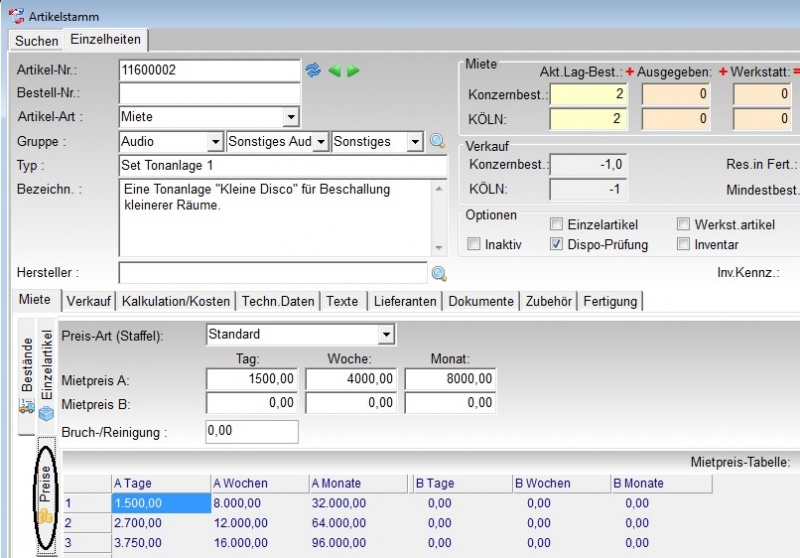The image size is (800, 558).
Task: Tick the Inventar checkbox
Action: (x=683, y=244)
